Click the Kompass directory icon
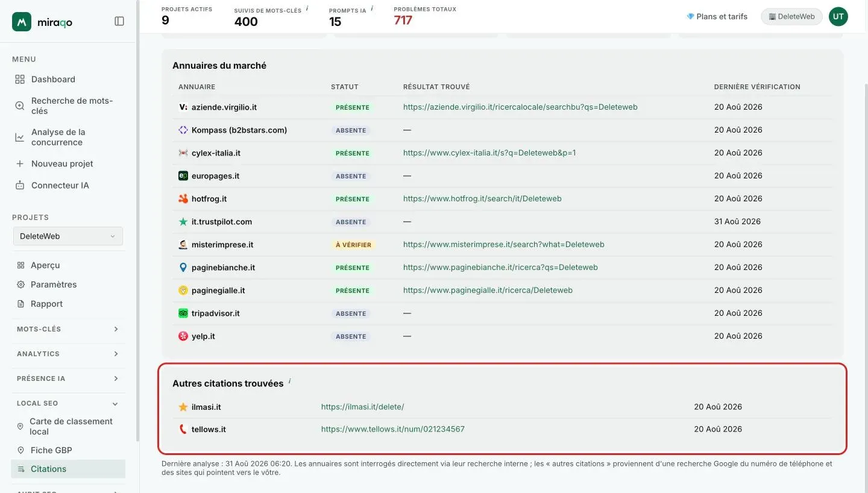Screen dimensions: 868x493 [x=183, y=130]
